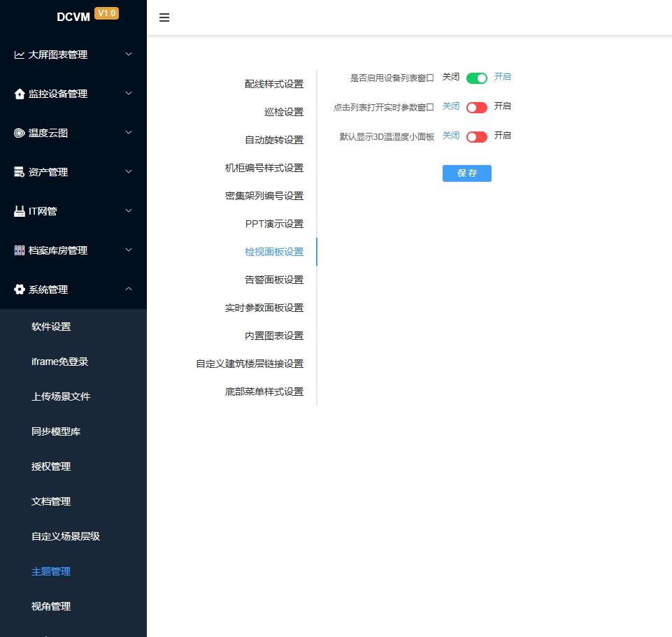672x637 pixels.
Task: Open the 配线样式设置 tab
Action: point(274,84)
